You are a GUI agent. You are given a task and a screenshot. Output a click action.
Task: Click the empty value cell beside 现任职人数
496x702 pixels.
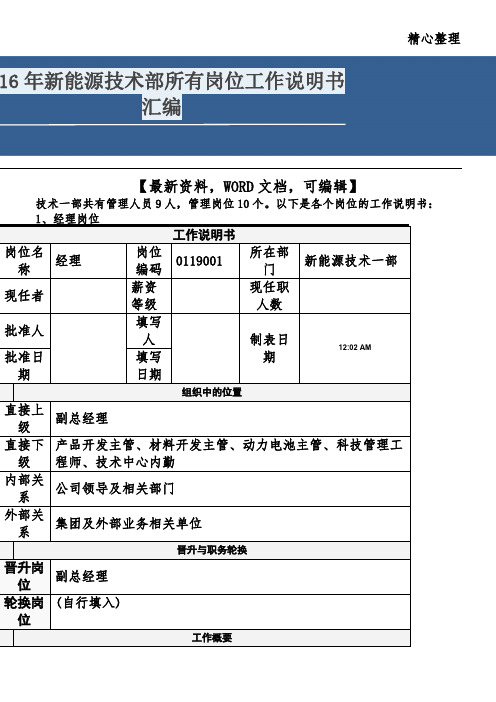coord(355,296)
